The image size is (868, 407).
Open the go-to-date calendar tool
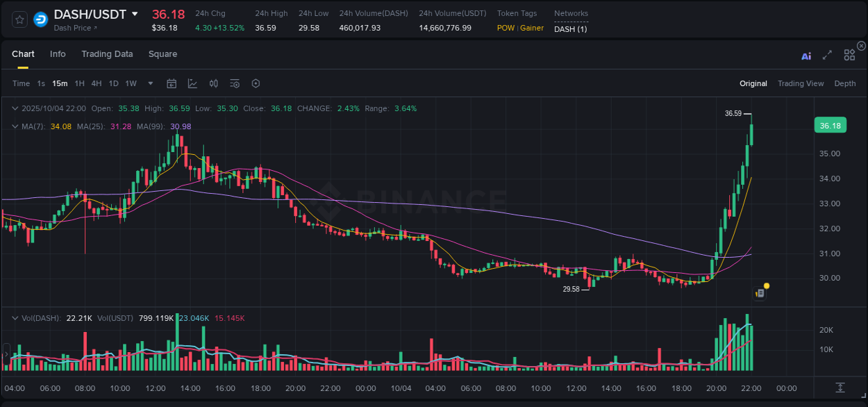coord(172,83)
